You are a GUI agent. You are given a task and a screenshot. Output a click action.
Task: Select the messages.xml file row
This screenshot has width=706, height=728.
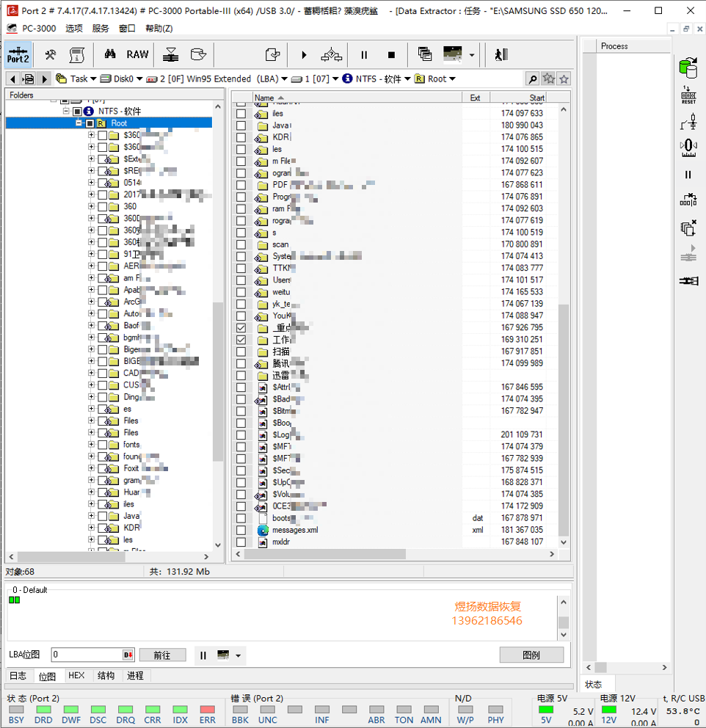pos(390,530)
